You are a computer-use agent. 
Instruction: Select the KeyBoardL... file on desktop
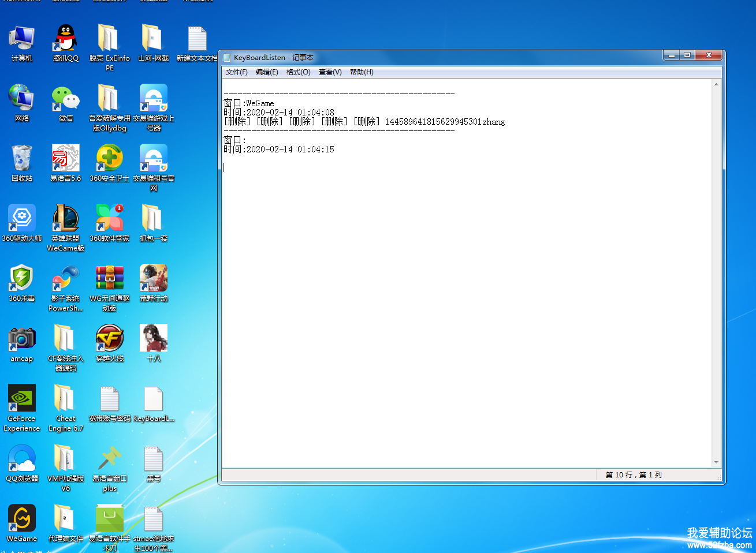153,399
